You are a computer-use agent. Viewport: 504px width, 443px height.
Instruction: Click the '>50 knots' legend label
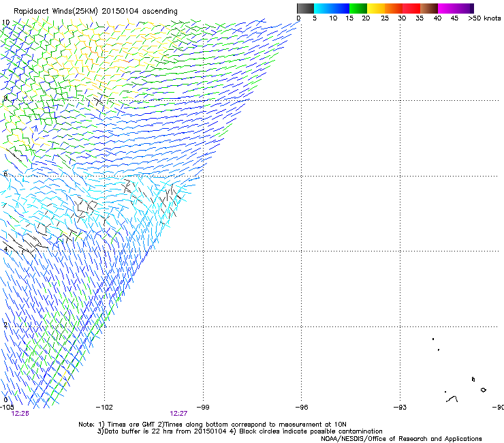(484, 18)
